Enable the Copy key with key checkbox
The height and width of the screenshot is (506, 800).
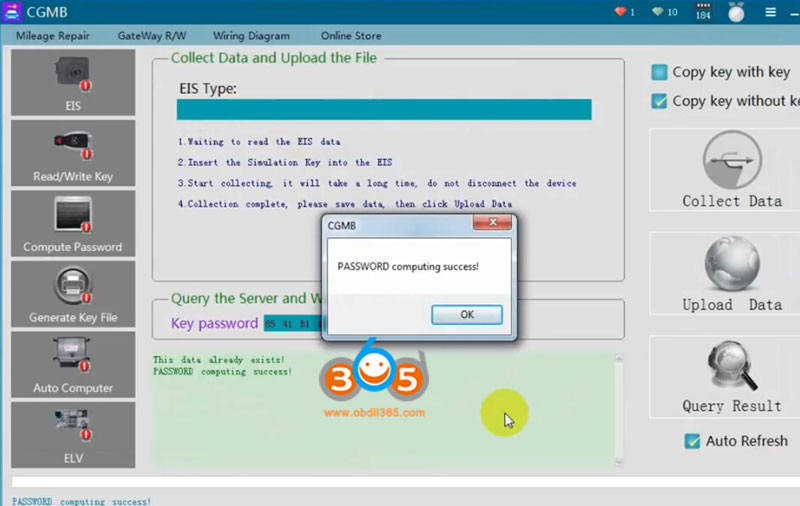(x=660, y=72)
